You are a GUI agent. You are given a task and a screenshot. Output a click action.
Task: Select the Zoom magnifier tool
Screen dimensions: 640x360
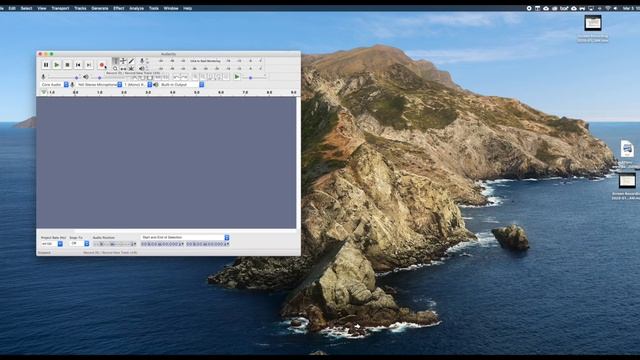click(x=116, y=69)
